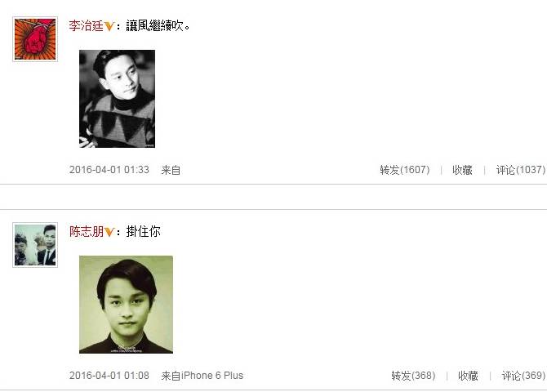This screenshot has width=547, height=392.
Task: Open 评论(369) comments on second post
Action: (523, 376)
